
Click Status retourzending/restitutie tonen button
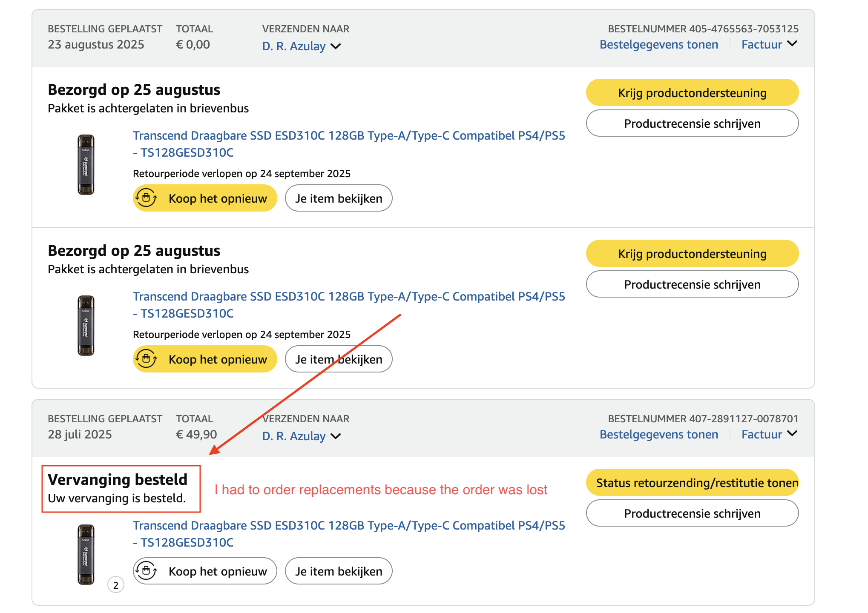(x=692, y=483)
